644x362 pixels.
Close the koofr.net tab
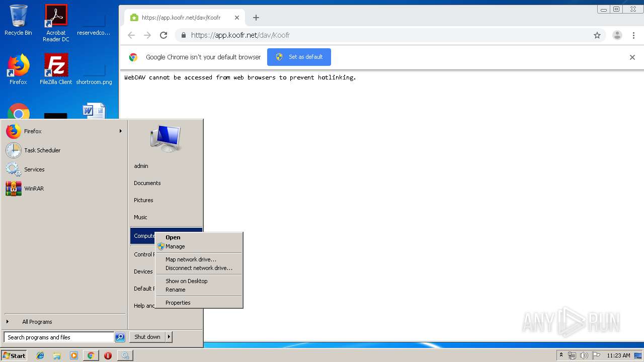[x=237, y=18]
